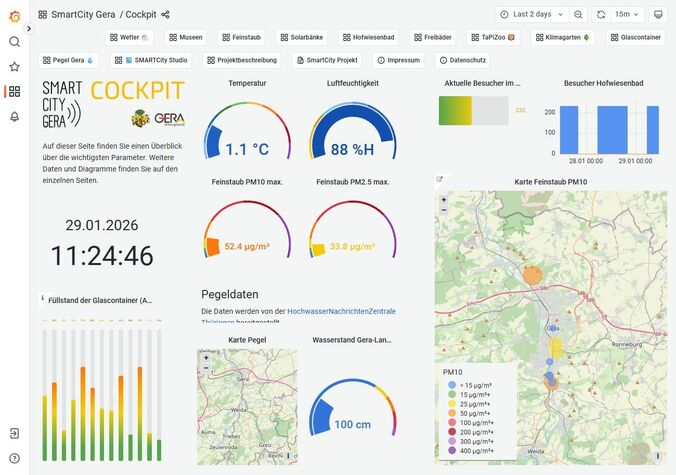Open the Dashboards grid icon in the sidebar

pos(15,91)
